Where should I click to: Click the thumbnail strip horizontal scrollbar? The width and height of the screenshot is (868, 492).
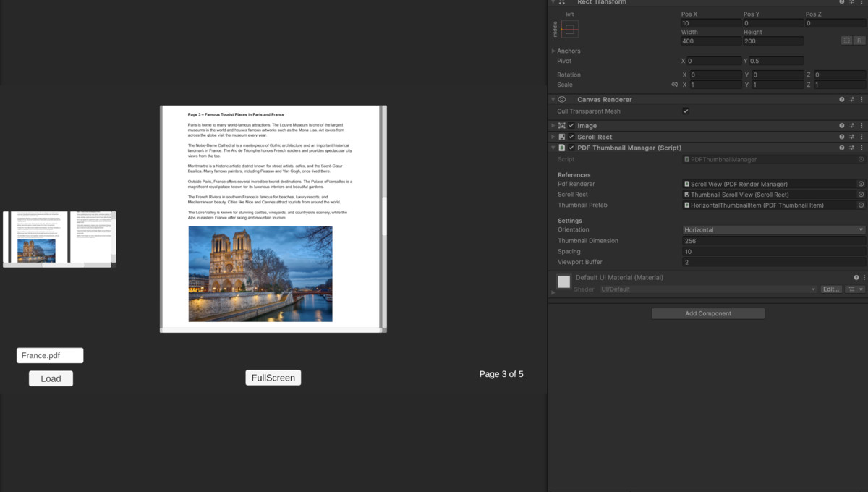click(58, 265)
